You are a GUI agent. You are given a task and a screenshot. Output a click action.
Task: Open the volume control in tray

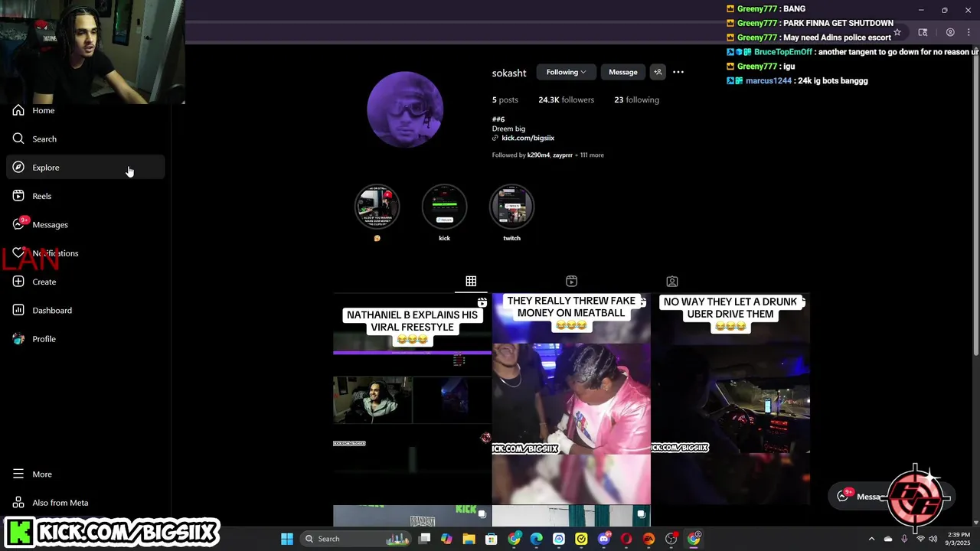click(x=933, y=539)
